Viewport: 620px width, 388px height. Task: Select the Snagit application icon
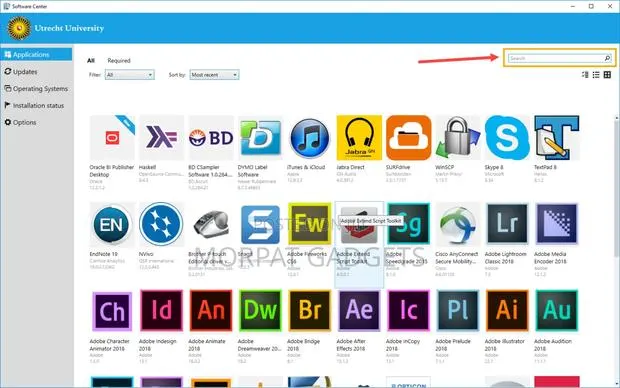tap(260, 224)
